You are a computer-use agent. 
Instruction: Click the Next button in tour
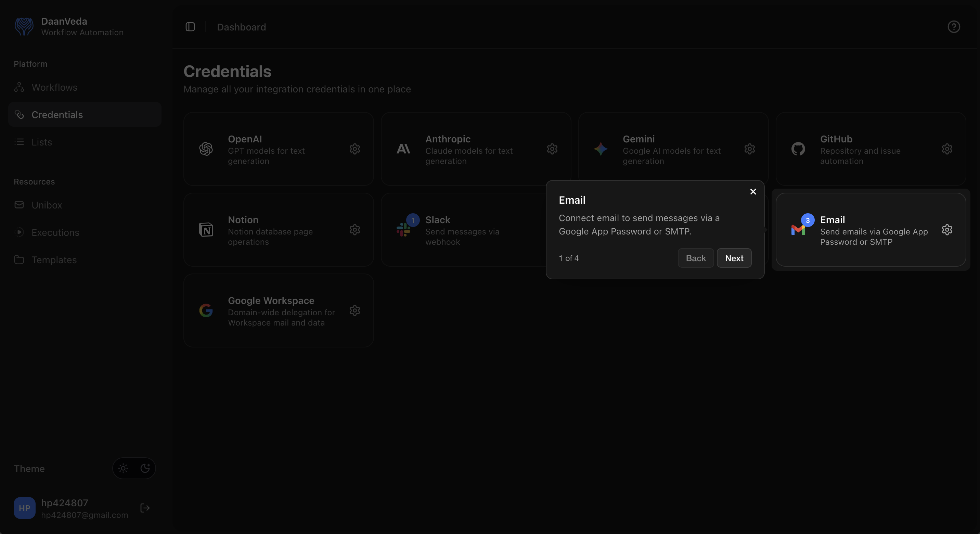[x=734, y=258]
